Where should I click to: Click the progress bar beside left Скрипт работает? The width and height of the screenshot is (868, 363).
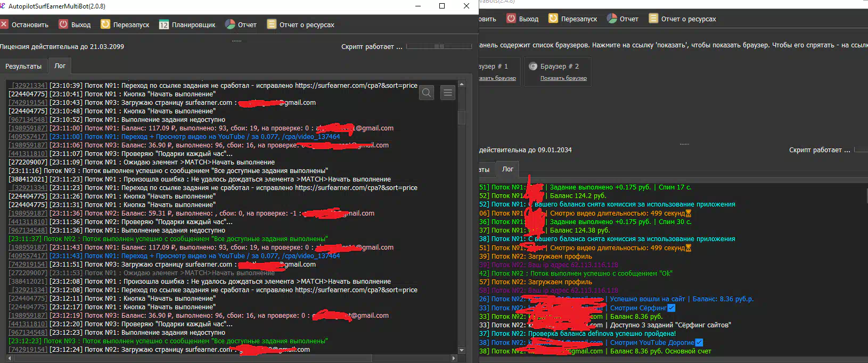tap(439, 46)
